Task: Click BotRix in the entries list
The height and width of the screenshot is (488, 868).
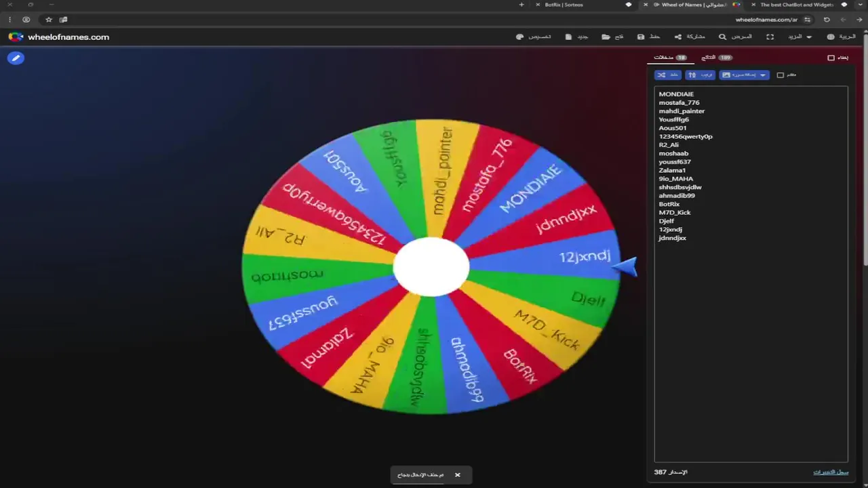Action: 669,204
